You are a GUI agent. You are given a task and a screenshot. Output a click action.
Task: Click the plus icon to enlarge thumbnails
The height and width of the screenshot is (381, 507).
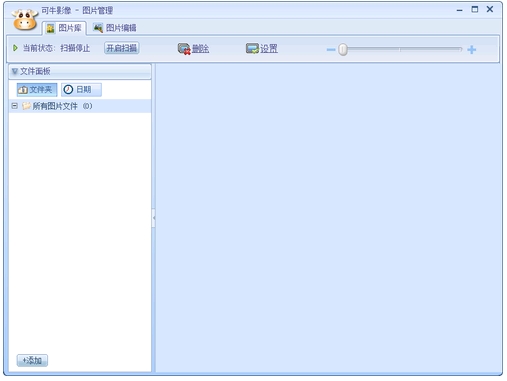(472, 50)
